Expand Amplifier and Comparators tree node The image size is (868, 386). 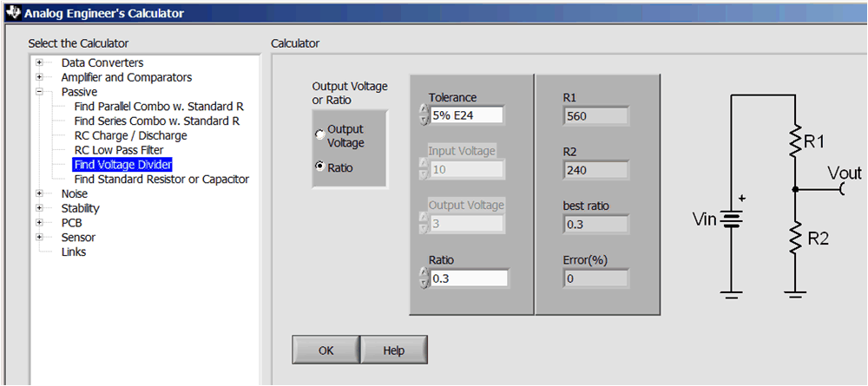(39, 77)
